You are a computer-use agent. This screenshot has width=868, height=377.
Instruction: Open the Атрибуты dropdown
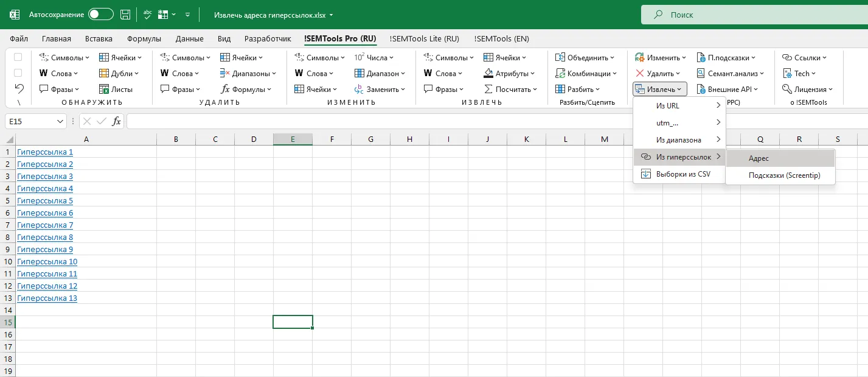pyautogui.click(x=510, y=73)
